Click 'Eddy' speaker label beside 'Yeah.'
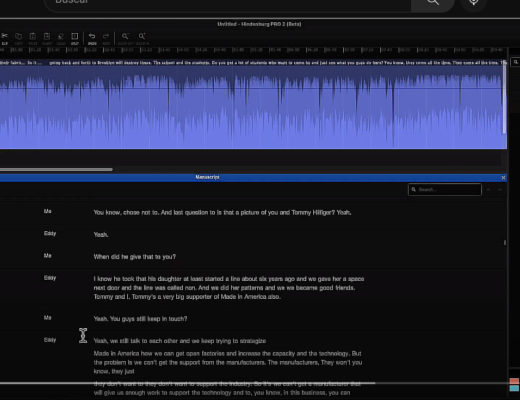Image resolution: width=520 pixels, height=400 pixels. [x=50, y=233]
